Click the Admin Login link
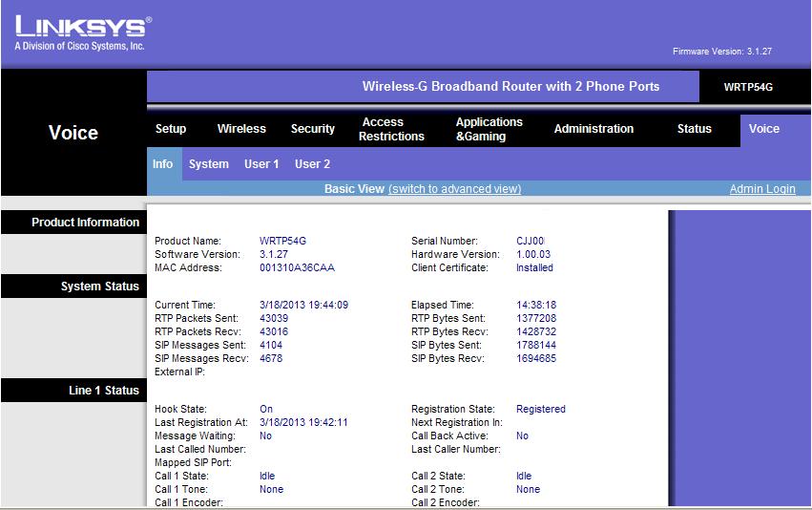 762,189
